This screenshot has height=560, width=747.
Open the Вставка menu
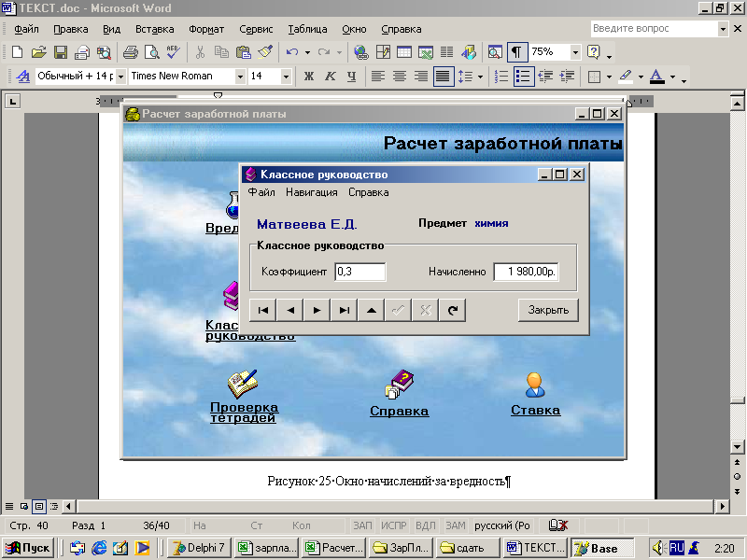(x=154, y=29)
